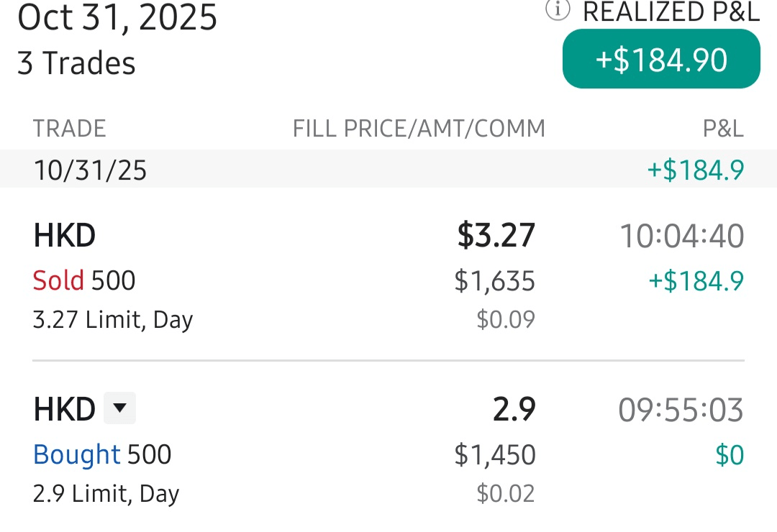Tap the $3.27 fill price
The height and width of the screenshot is (532, 777).
point(496,236)
